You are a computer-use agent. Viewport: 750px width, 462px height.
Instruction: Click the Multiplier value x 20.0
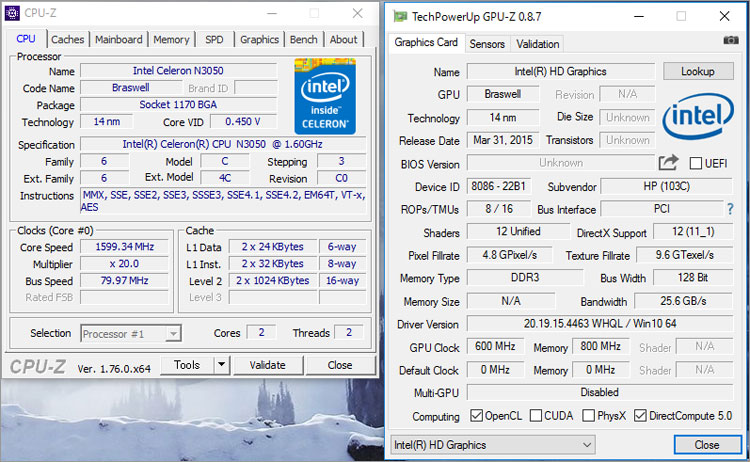[124, 264]
